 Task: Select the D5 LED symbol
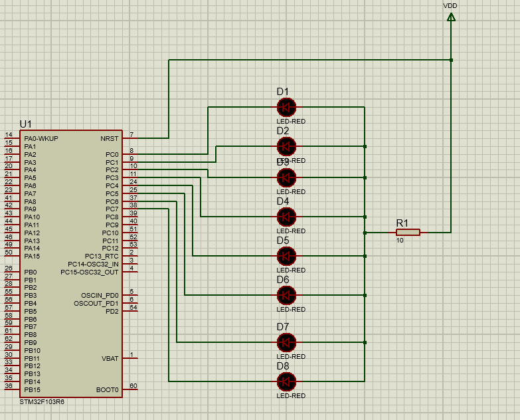pyautogui.click(x=286, y=256)
